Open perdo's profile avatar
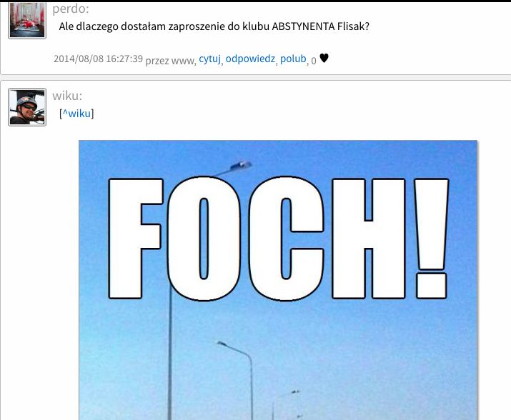 [27, 20]
